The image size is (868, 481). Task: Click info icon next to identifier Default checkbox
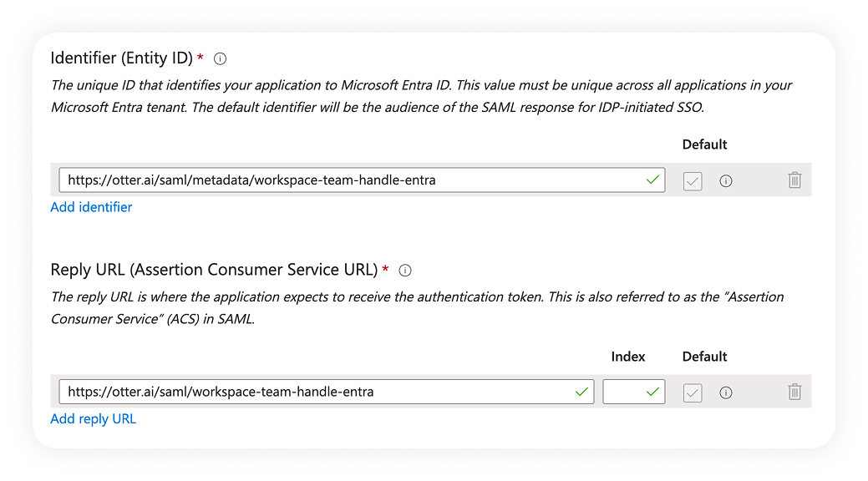726,180
